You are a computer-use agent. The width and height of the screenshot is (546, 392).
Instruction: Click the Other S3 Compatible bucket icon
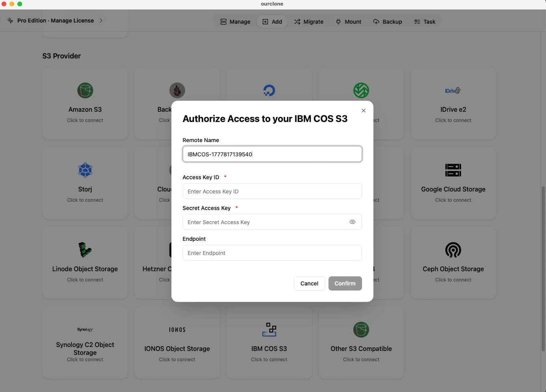pos(361,330)
